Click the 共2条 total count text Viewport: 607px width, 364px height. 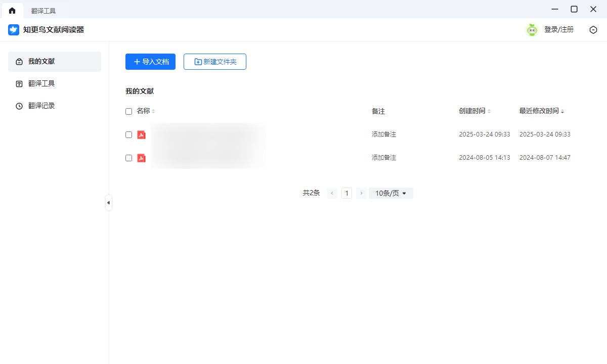coord(311,193)
